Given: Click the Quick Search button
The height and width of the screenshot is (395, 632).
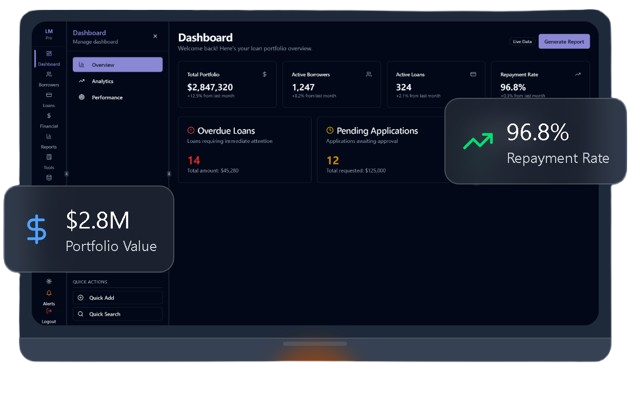Looking at the screenshot, I should pyautogui.click(x=118, y=314).
